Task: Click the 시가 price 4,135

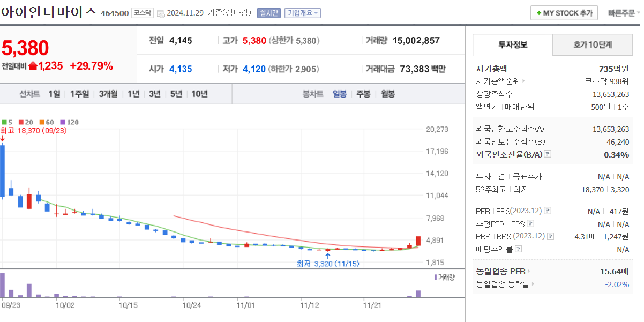Action: (181, 69)
